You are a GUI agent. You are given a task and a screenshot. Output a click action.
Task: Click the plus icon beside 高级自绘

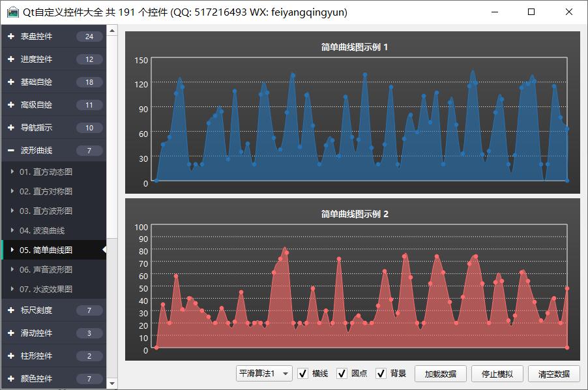coord(10,105)
